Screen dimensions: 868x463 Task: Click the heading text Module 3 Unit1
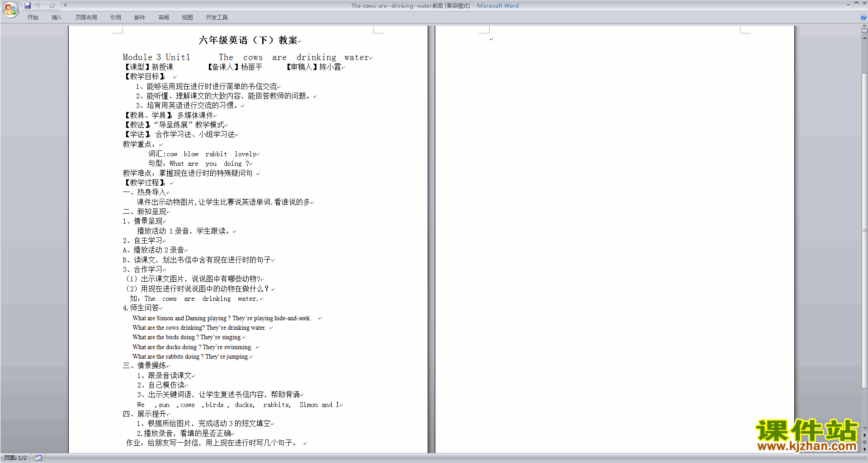(156, 57)
